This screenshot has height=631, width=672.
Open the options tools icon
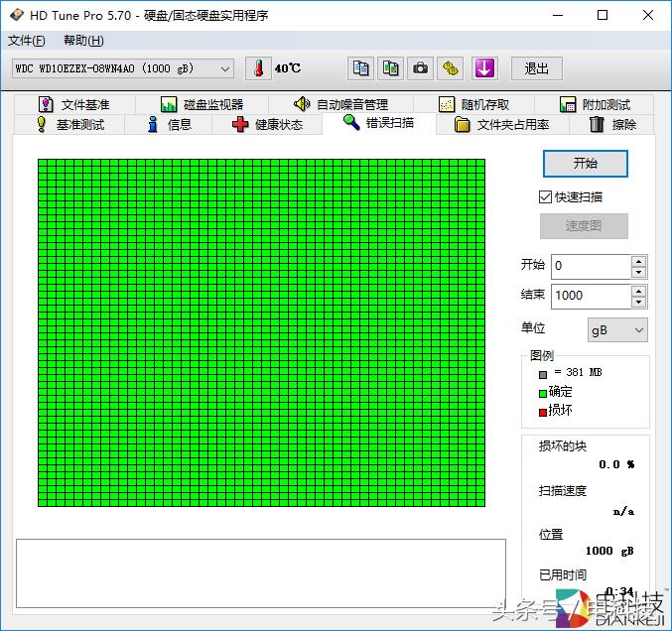click(x=450, y=68)
